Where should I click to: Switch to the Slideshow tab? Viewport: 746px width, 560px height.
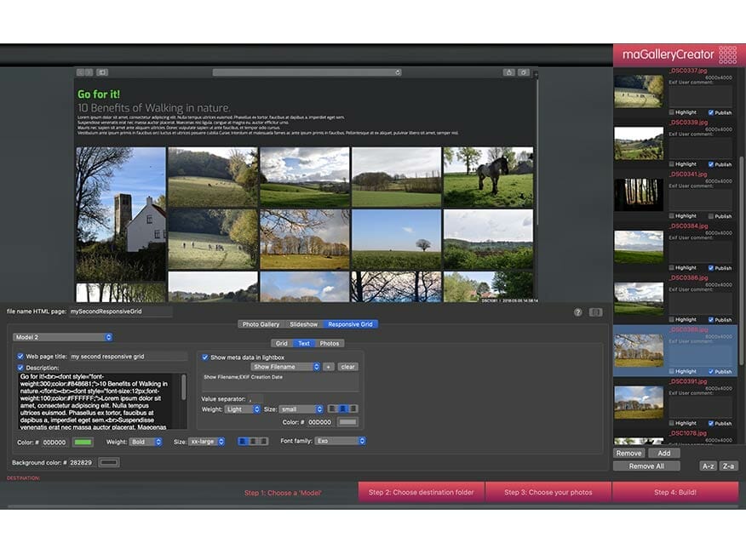(303, 324)
